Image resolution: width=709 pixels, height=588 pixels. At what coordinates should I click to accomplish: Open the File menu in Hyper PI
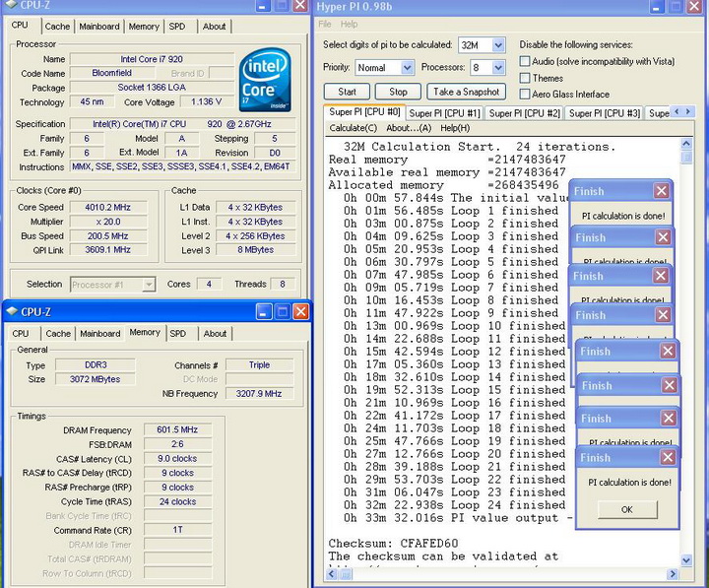325,24
